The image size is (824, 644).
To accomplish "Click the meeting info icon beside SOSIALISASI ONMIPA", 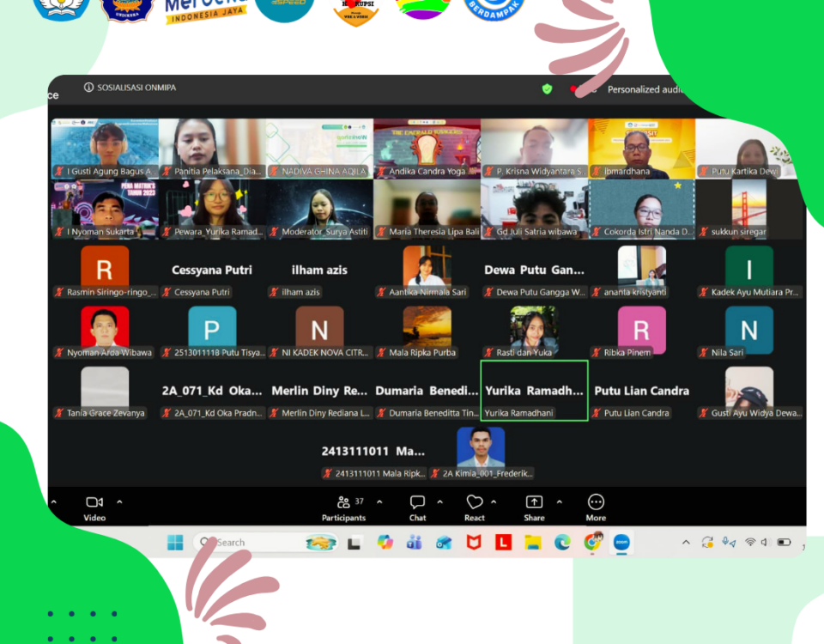I will [88, 88].
